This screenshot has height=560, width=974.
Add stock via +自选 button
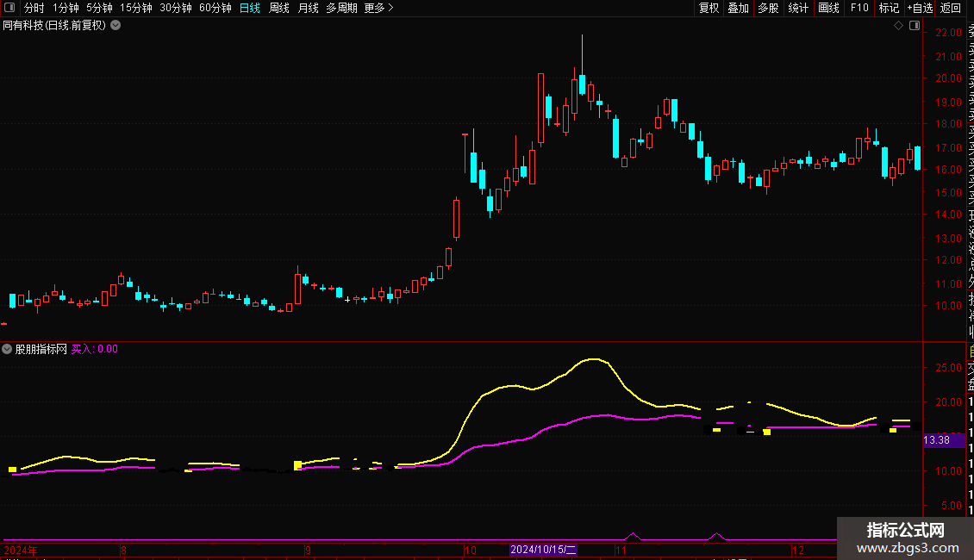[920, 8]
